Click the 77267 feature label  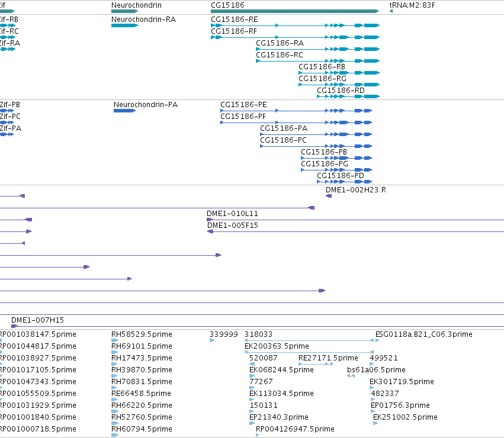click(261, 382)
